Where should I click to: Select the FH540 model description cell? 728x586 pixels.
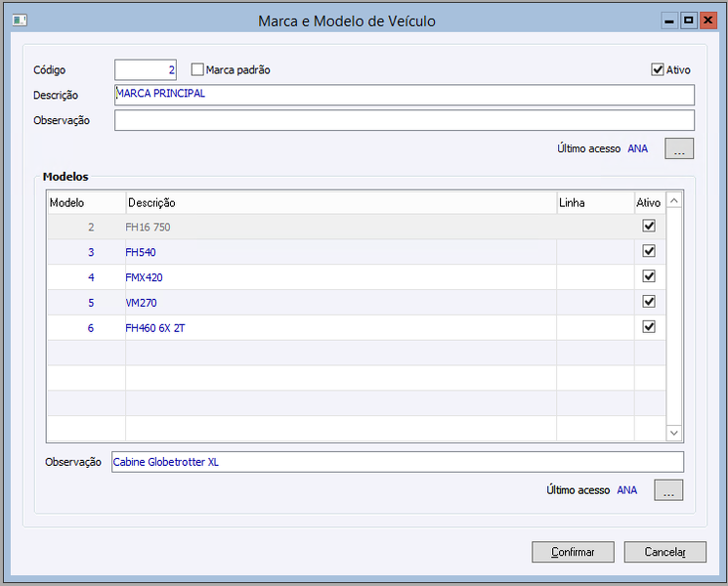[x=341, y=252]
